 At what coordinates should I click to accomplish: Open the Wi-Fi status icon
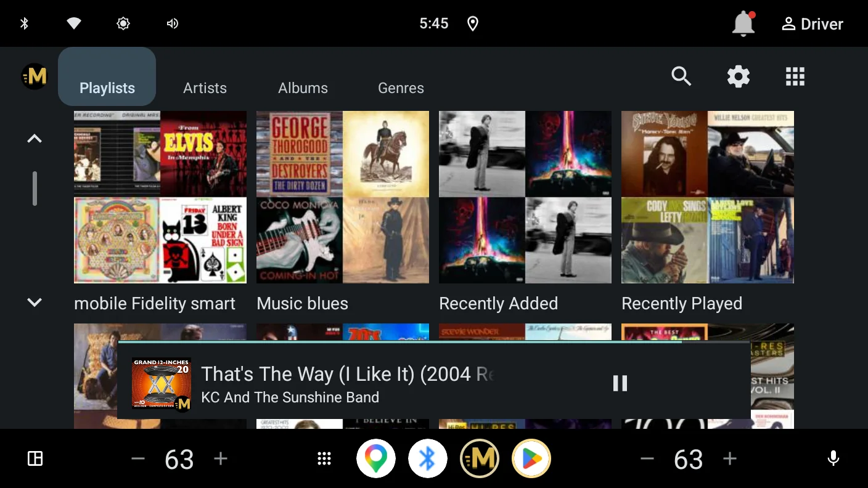click(74, 23)
